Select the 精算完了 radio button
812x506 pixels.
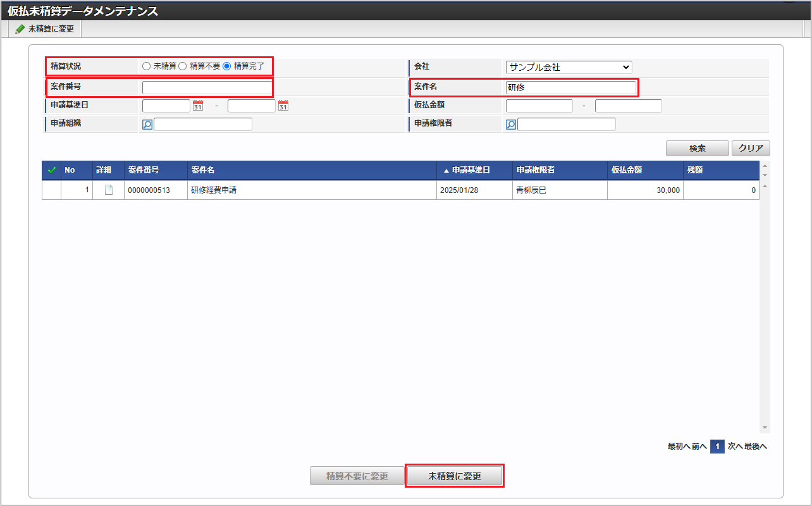click(227, 66)
